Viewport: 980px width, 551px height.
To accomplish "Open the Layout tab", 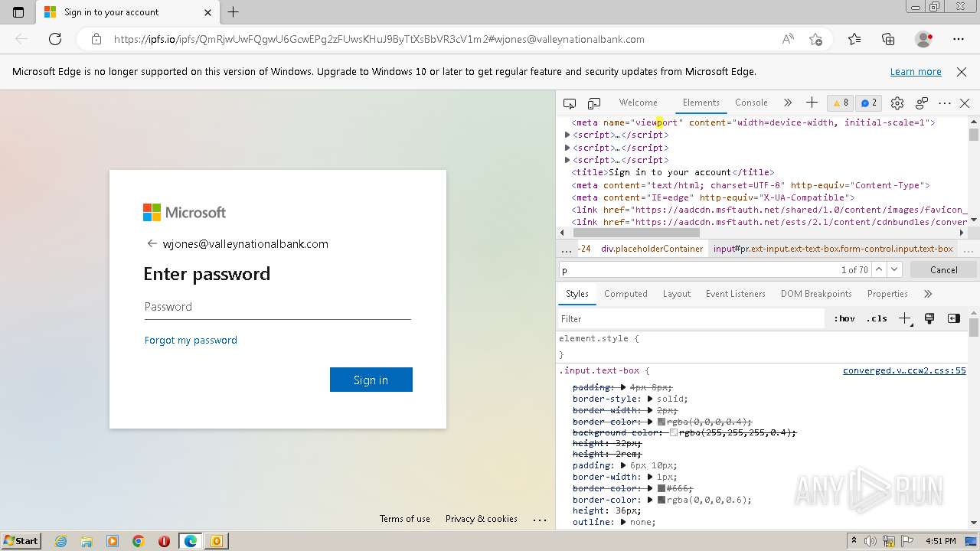I will point(676,294).
